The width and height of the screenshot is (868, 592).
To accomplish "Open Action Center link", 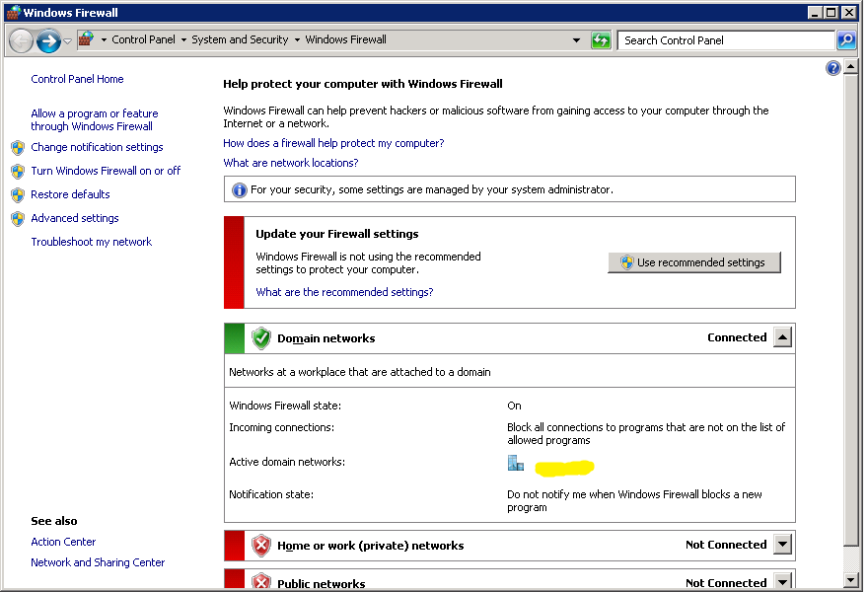I will [63, 542].
